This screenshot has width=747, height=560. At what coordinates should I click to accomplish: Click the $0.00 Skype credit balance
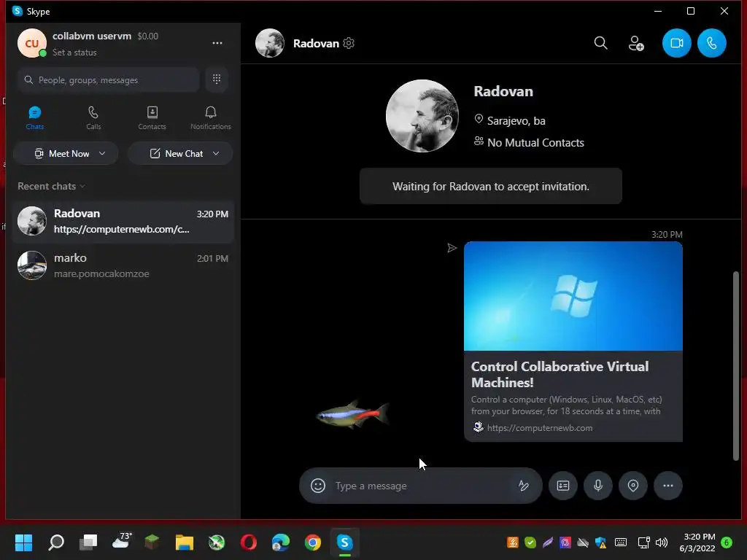tap(147, 36)
